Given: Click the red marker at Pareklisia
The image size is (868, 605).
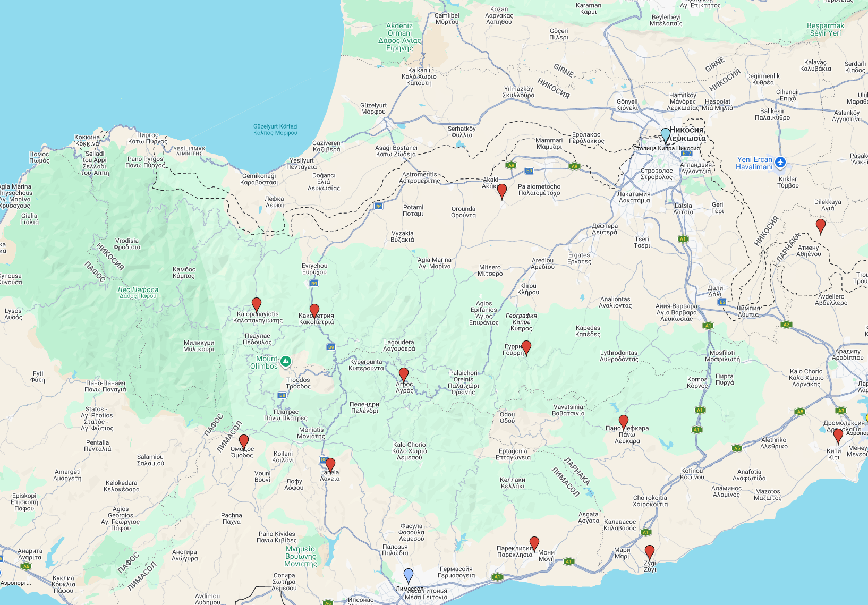Looking at the screenshot, I should [x=534, y=544].
